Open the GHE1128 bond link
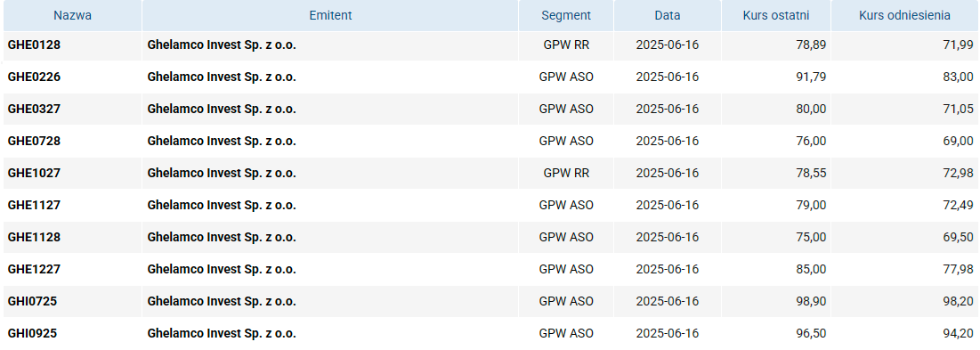 34,238
